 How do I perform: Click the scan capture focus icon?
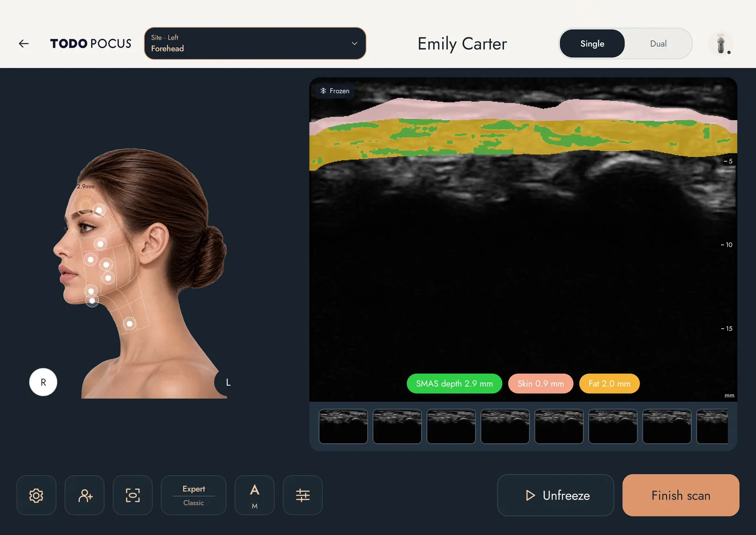[x=133, y=495]
